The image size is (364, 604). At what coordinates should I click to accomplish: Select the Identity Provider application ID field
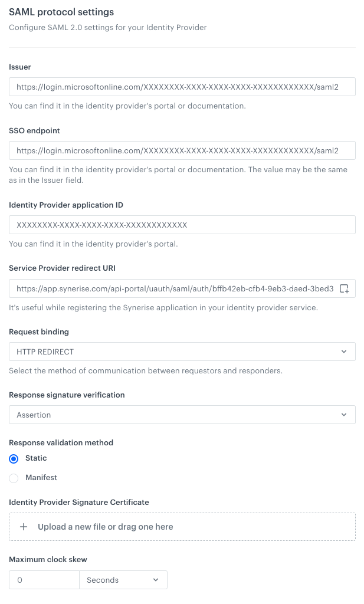coord(182,225)
